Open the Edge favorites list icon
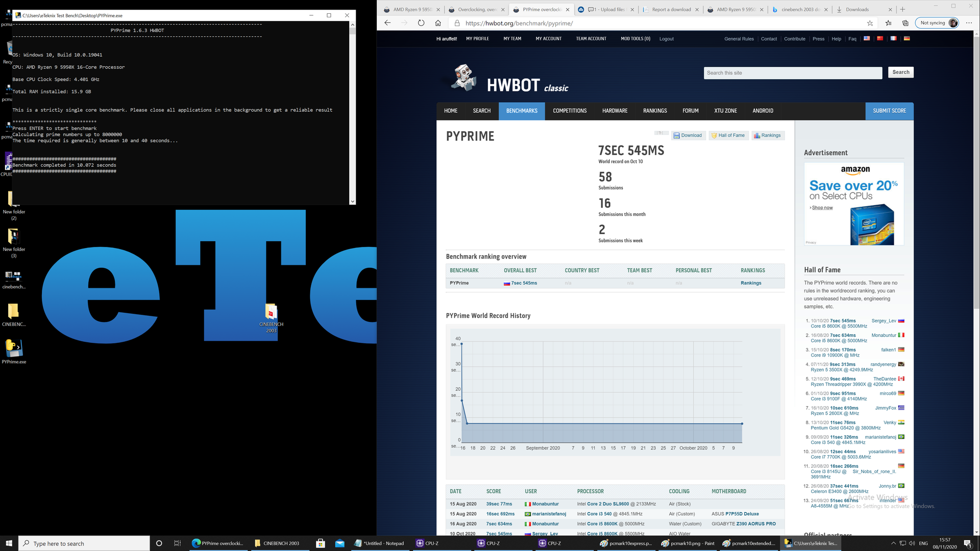This screenshot has width=980, height=551. 888,23
